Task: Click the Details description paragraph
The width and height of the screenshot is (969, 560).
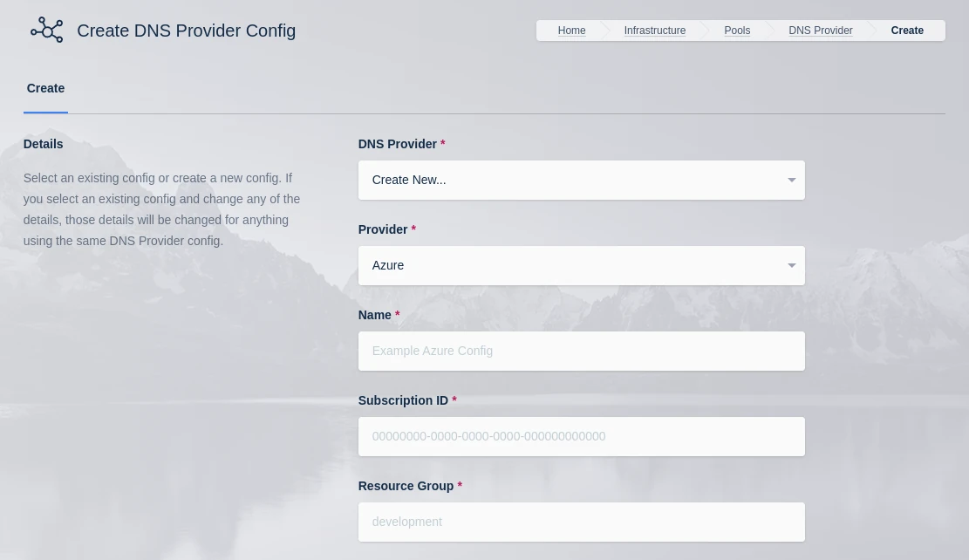Action: [161, 209]
